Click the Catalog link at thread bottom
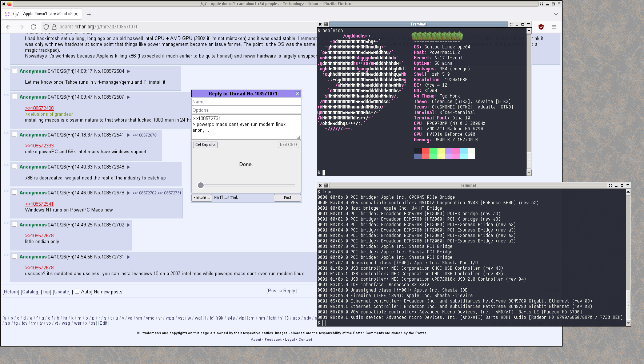 [30, 292]
